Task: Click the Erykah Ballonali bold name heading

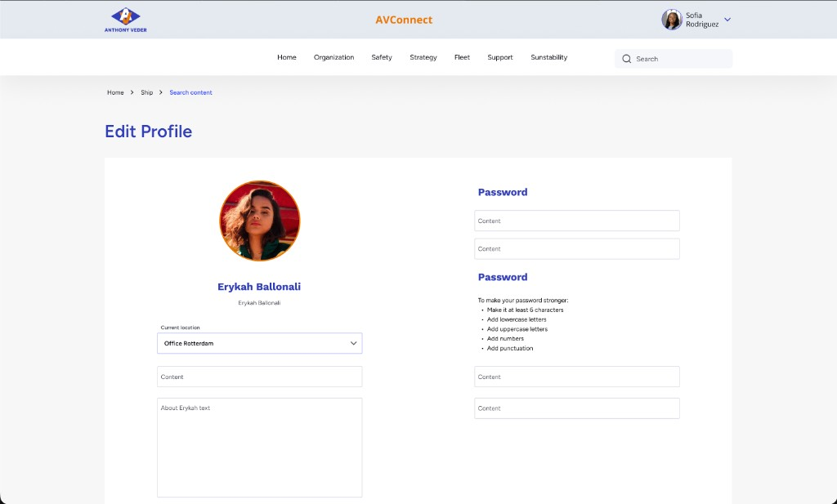Action: coord(259,287)
